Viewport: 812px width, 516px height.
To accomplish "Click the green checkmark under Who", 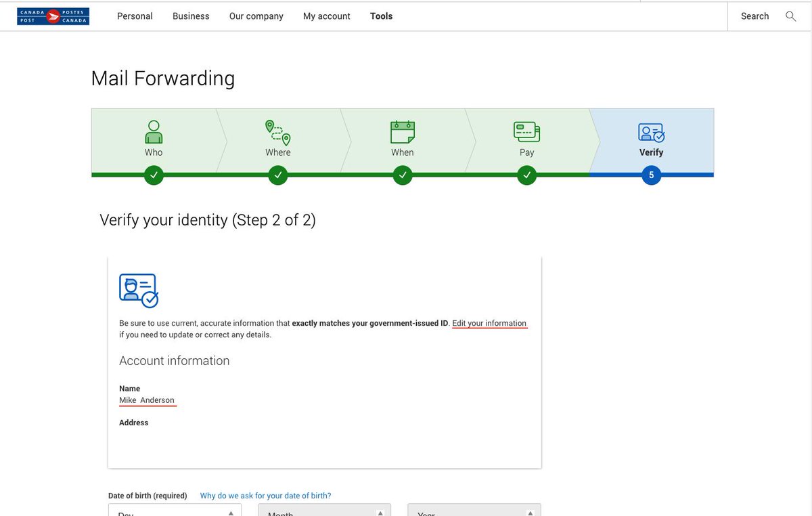I will [154, 175].
